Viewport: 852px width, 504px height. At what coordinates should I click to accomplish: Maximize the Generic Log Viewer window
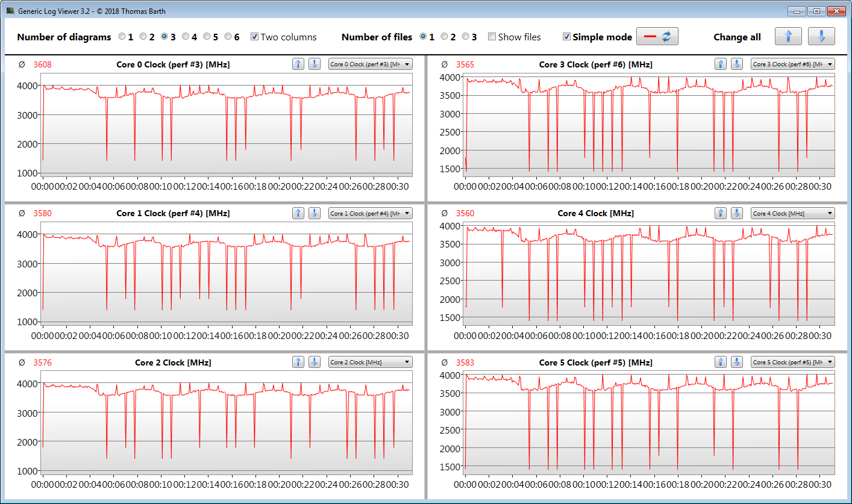point(816,11)
